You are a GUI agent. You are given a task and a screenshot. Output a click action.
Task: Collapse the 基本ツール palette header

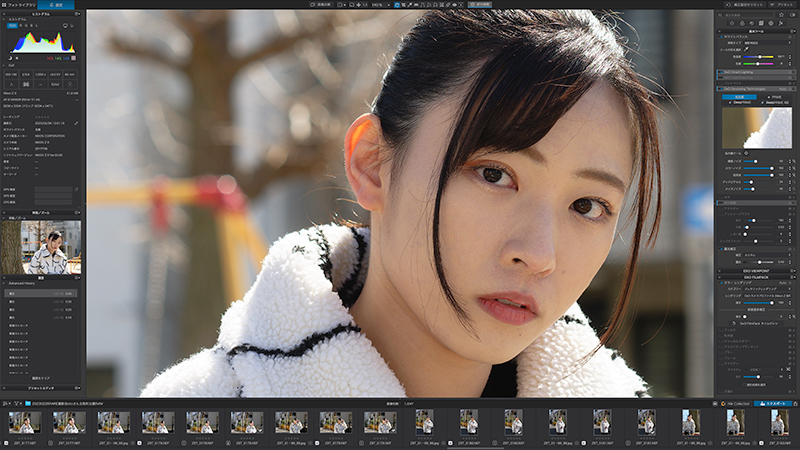(x=756, y=31)
